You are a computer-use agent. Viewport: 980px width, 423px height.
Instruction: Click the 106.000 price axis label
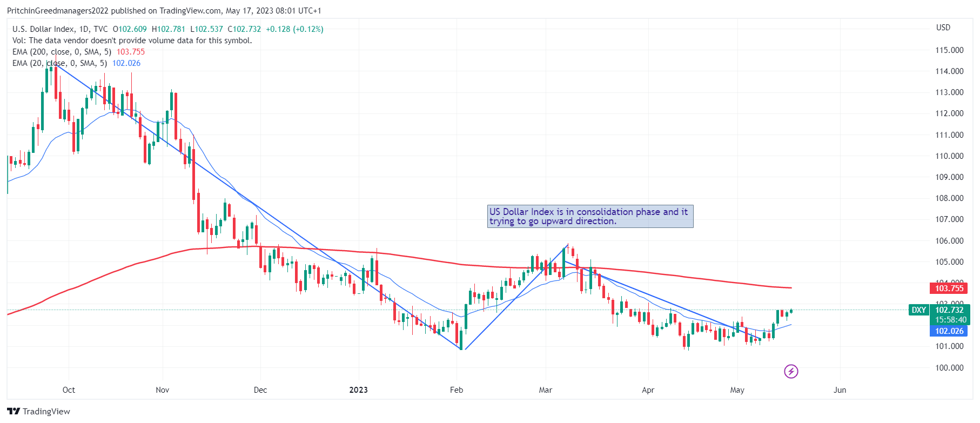[949, 241]
